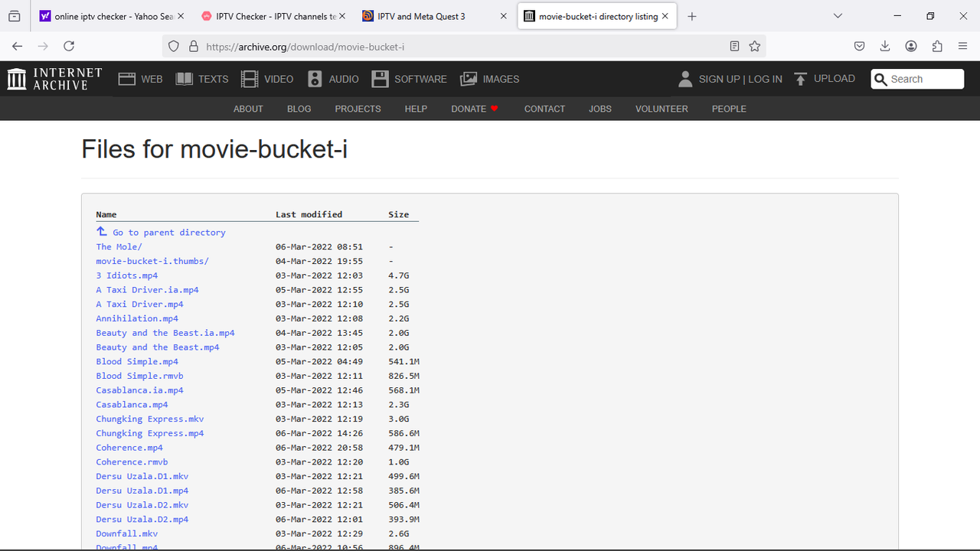The width and height of the screenshot is (980, 551).
Task: Select the Name column header
Action: (x=106, y=214)
